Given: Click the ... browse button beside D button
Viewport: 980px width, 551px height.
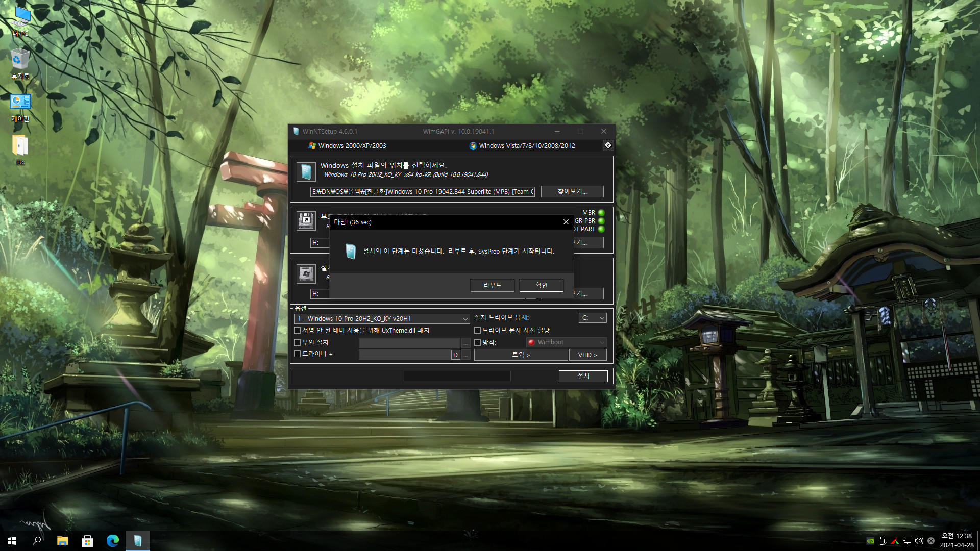Looking at the screenshot, I should coord(465,355).
